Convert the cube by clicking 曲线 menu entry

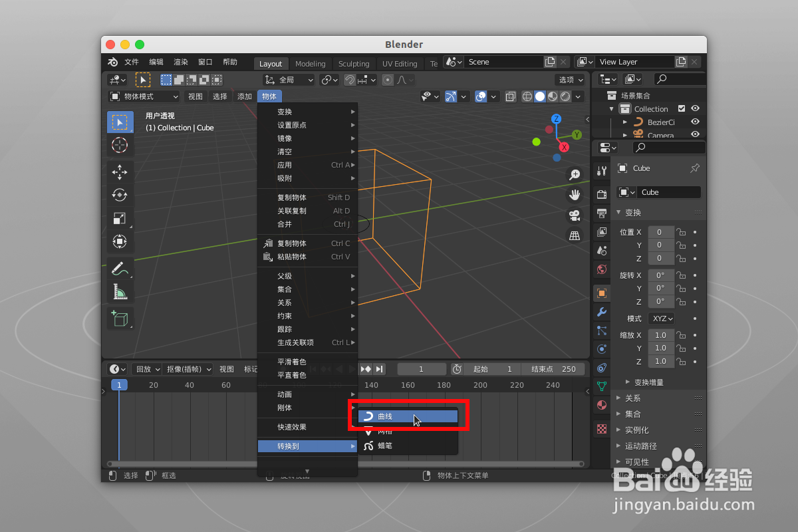(384, 416)
